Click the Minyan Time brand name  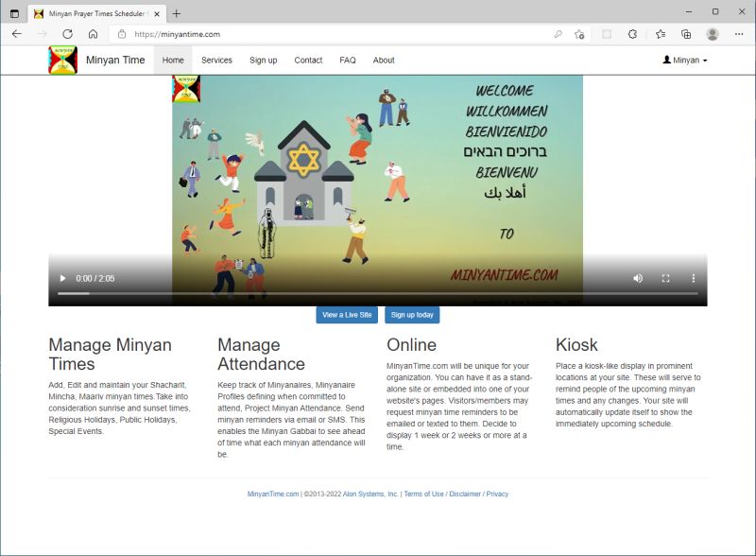pyautogui.click(x=115, y=60)
